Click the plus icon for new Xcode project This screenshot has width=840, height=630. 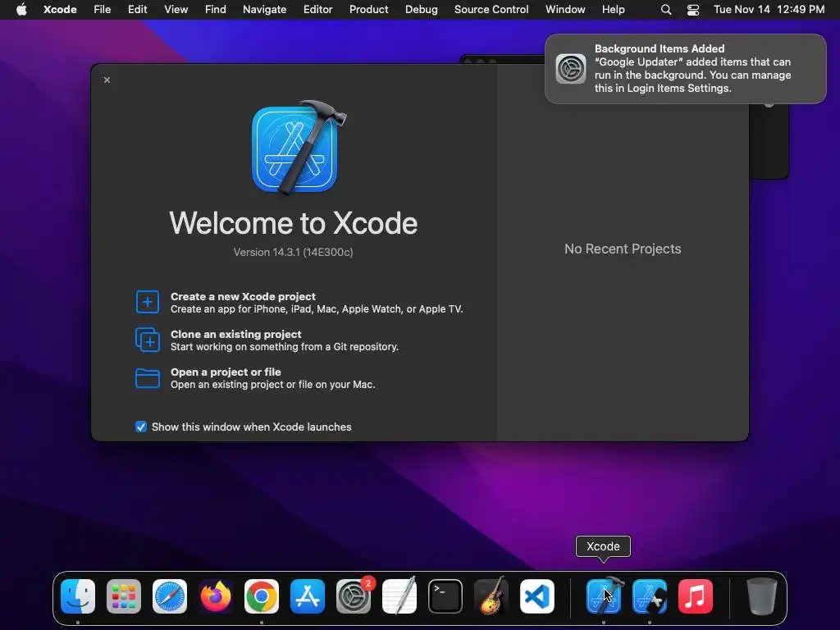pos(148,302)
